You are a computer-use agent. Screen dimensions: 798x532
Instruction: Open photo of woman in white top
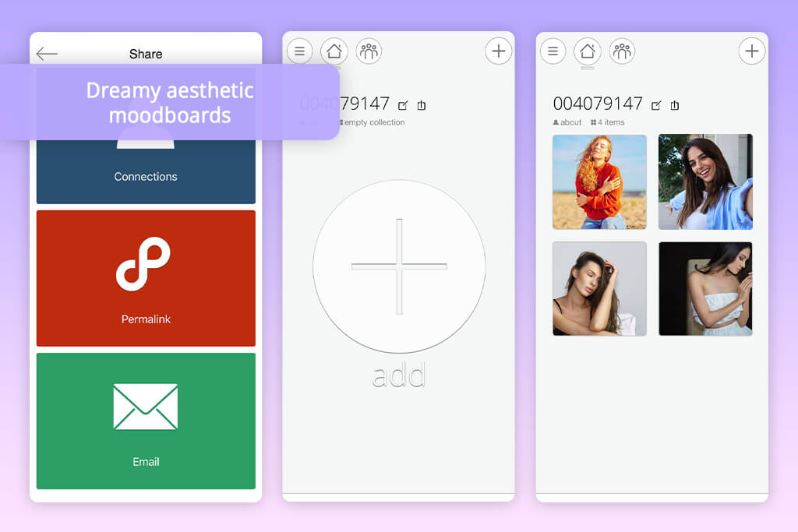(x=705, y=288)
